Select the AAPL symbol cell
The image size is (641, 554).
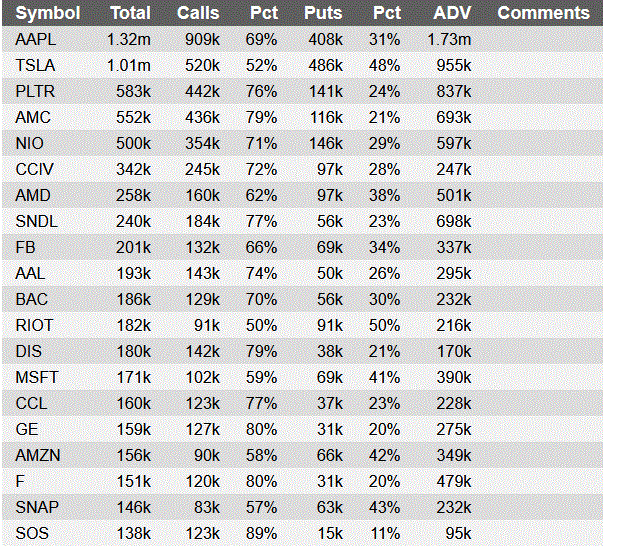point(36,40)
